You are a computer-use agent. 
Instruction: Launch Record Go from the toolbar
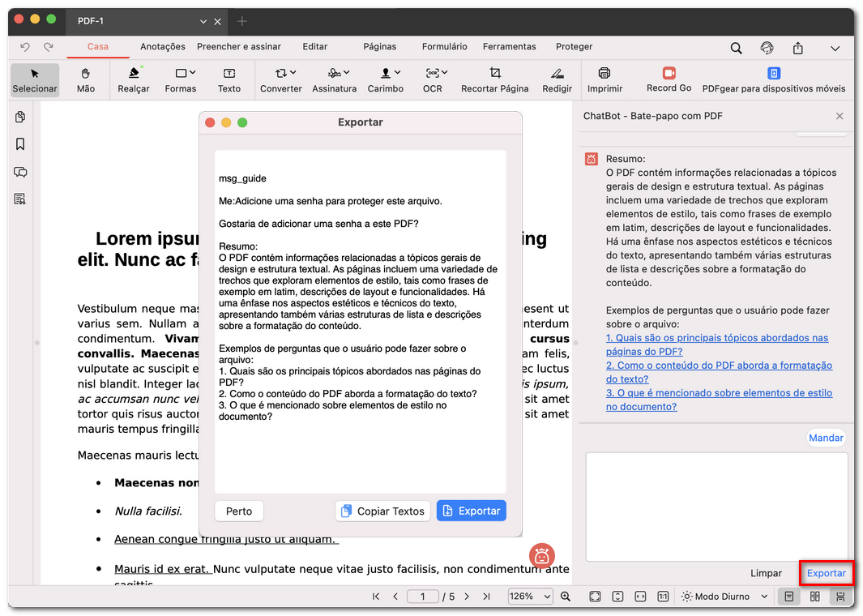pos(669,79)
